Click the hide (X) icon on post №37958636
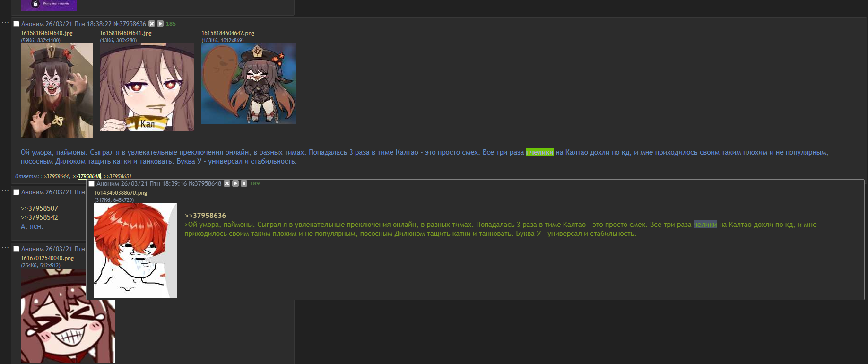Image resolution: width=868 pixels, height=364 pixels. (152, 24)
